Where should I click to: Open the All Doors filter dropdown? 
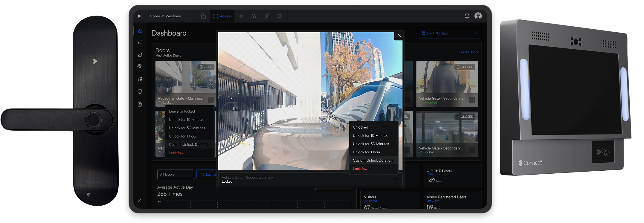pyautogui.click(x=176, y=175)
